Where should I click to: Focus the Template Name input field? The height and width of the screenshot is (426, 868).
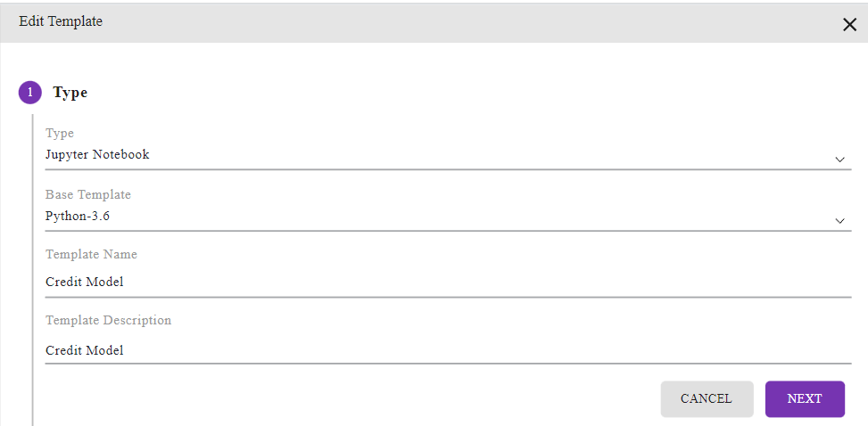tap(448, 282)
